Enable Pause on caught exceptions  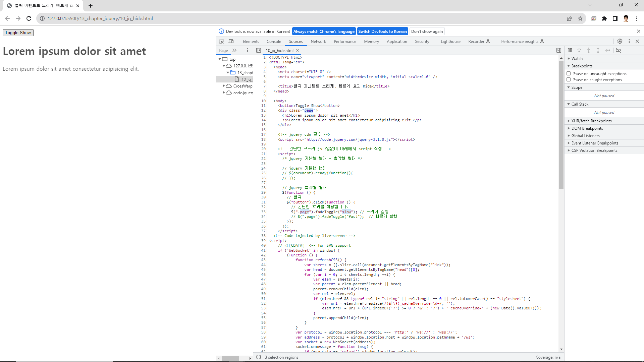pos(569,79)
